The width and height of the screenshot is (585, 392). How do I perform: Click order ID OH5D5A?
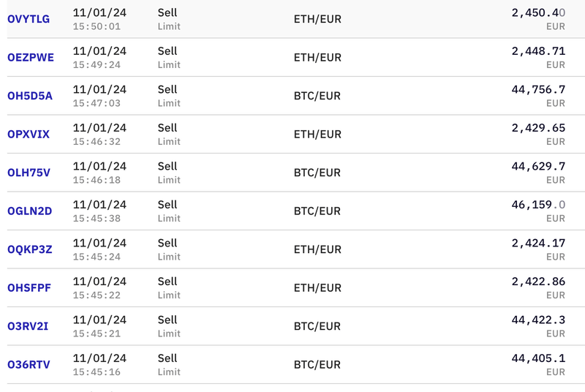coord(30,96)
